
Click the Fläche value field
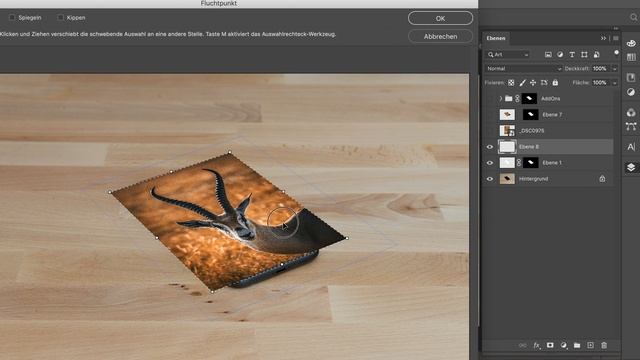[x=600, y=82]
